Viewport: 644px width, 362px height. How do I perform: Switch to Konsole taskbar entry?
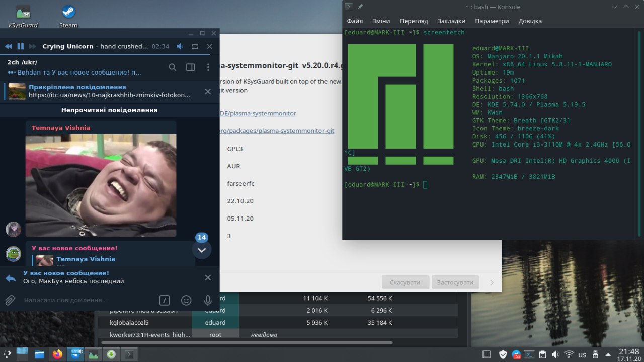(x=129, y=354)
